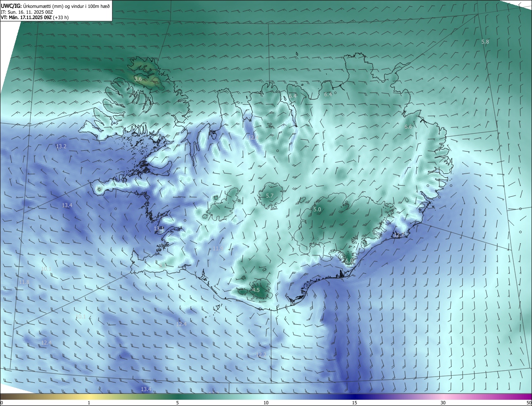
Task: Click the 12.7 value on the southeast coast
Action: (x=398, y=235)
